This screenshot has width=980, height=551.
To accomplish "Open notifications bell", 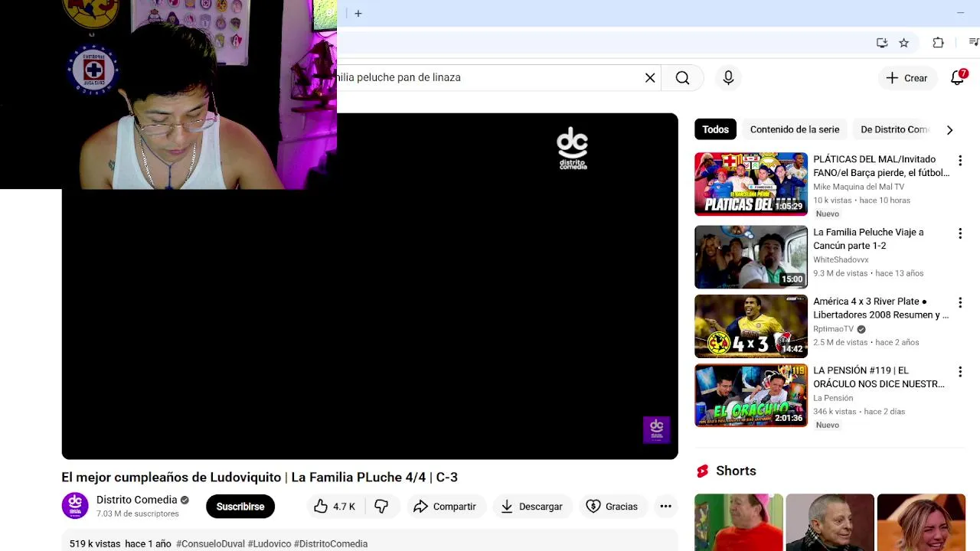I will 958,77.
